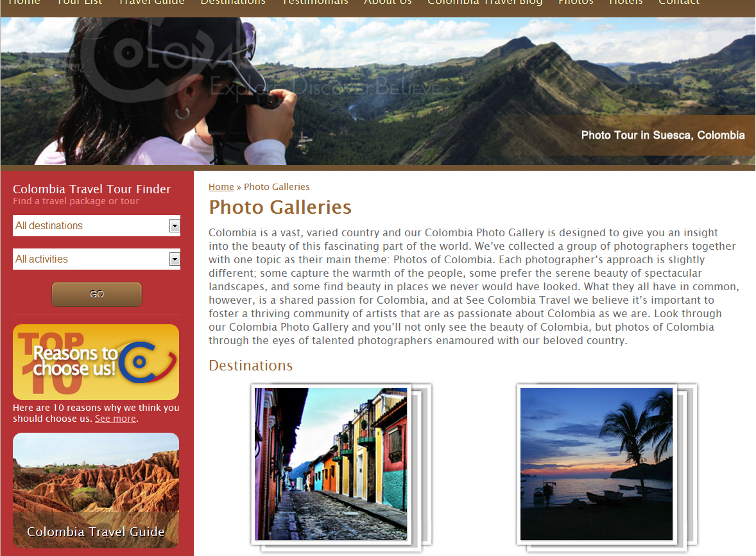Open the sunset beach photo gallery

[x=596, y=464]
